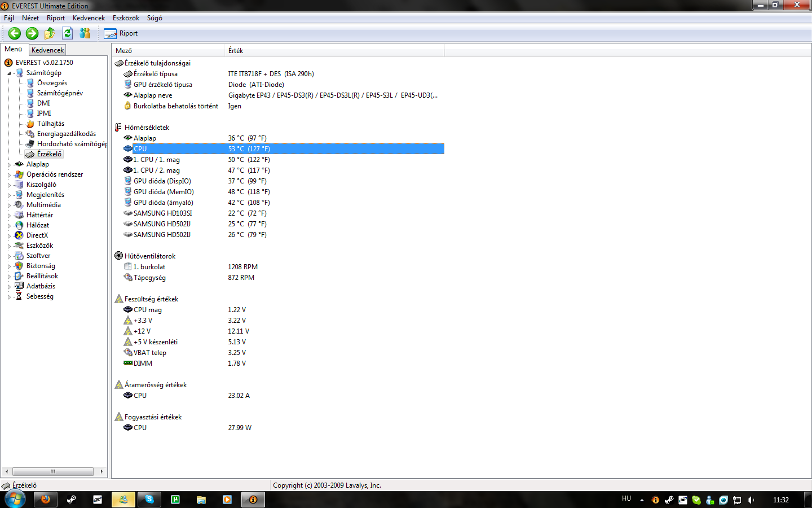
Task: Open the Kedvencek menu in menu bar
Action: pos(89,18)
